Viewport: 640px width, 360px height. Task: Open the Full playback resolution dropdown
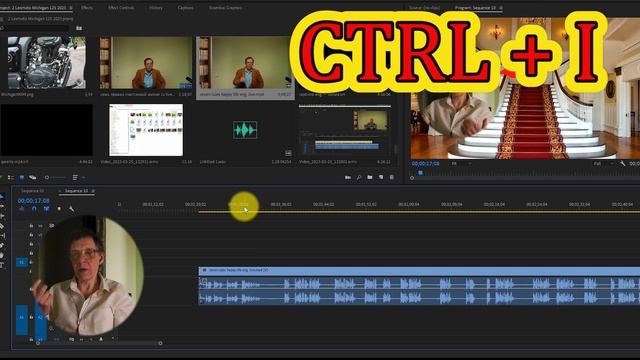(603, 163)
